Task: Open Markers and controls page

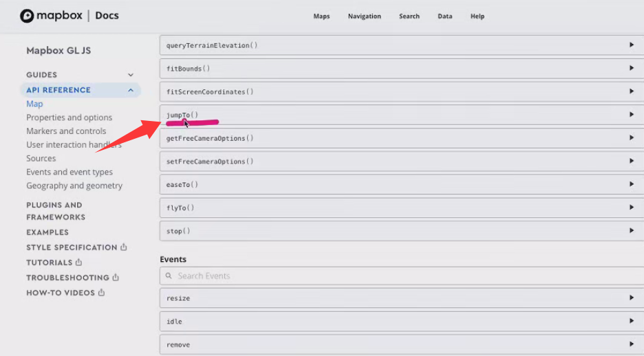Action: [66, 131]
